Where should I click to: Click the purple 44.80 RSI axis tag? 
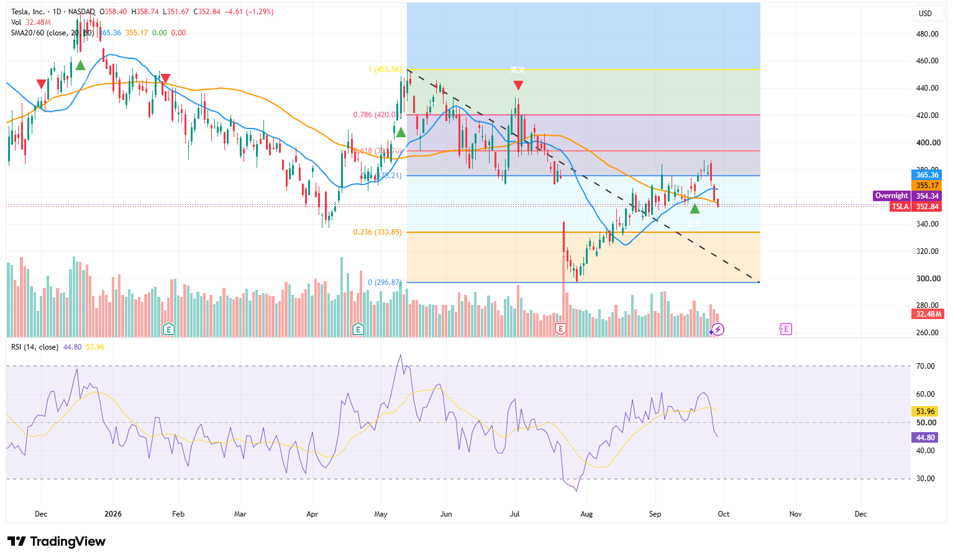coord(925,438)
